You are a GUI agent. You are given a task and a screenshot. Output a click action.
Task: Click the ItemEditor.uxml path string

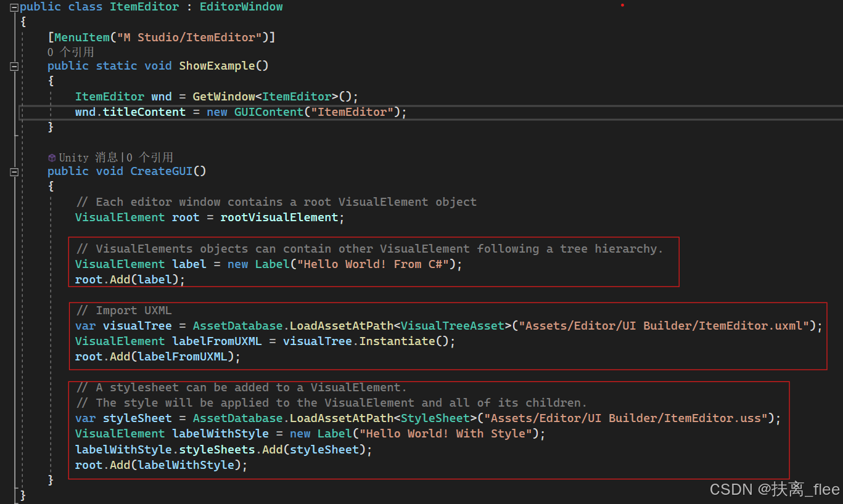(x=665, y=325)
